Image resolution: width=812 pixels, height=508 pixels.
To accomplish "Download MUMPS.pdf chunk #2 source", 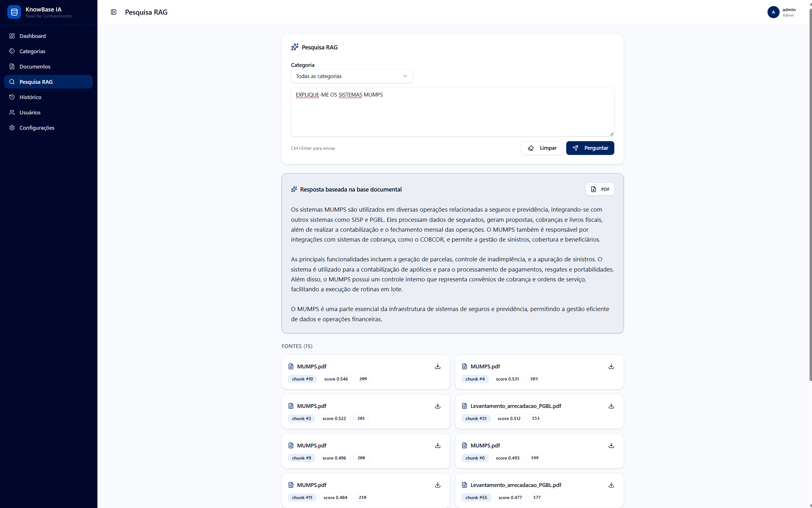I will pyautogui.click(x=438, y=406).
